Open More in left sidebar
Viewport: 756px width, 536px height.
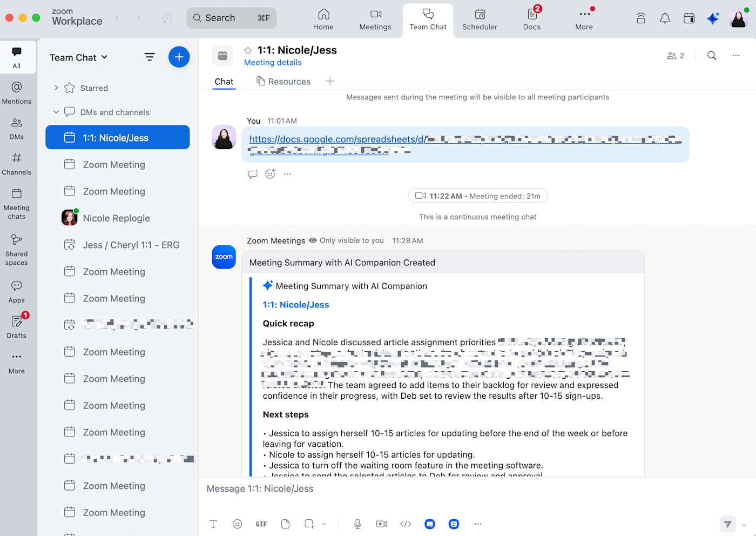pos(17,363)
